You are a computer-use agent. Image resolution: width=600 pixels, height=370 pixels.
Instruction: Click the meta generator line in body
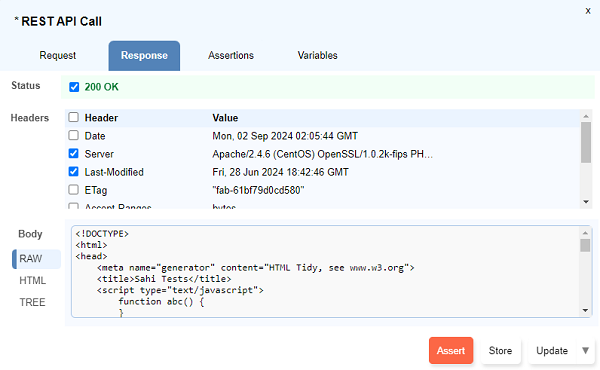coord(256,267)
